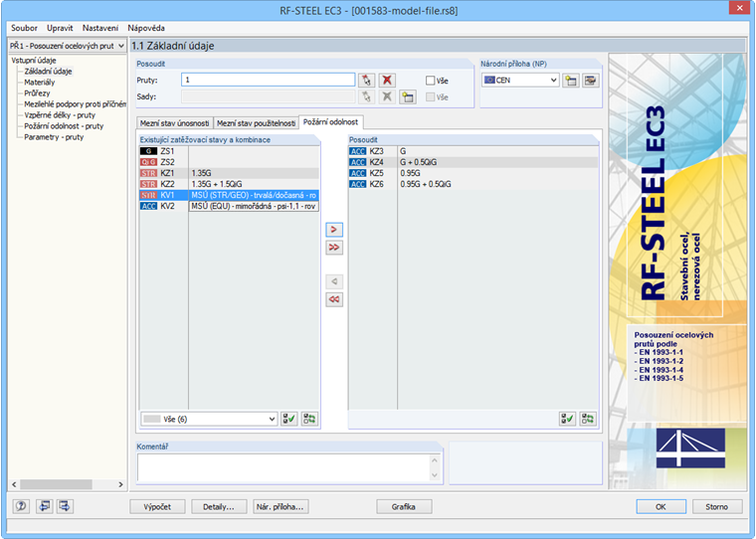Select Vzpěrné délky - pruty tree item
The image size is (756, 539).
60,115
